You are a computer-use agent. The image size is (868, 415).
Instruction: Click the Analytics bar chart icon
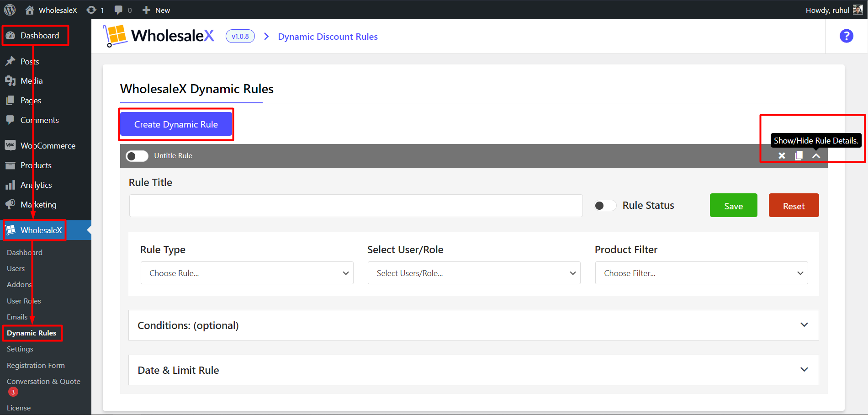coord(10,185)
